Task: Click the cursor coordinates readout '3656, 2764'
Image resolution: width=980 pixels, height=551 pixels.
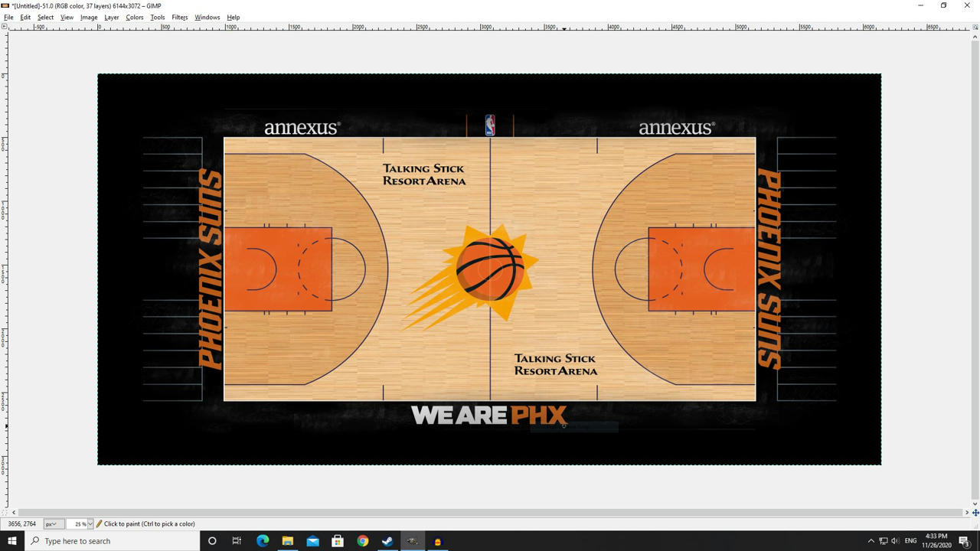Action: (x=21, y=524)
